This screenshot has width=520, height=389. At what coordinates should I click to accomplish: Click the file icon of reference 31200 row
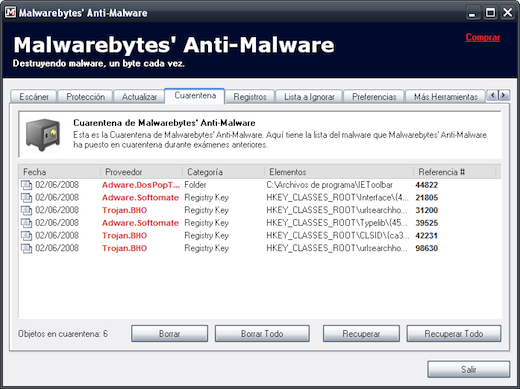pos(26,210)
